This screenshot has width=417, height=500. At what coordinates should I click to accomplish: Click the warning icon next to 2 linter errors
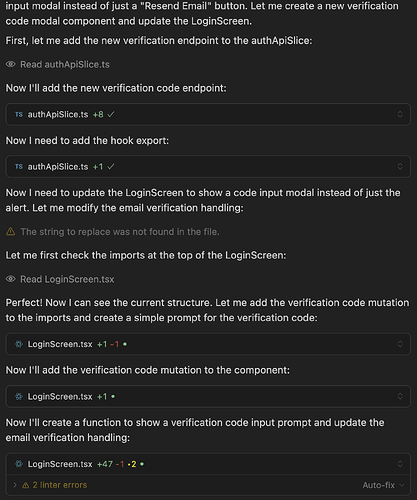coord(26,485)
